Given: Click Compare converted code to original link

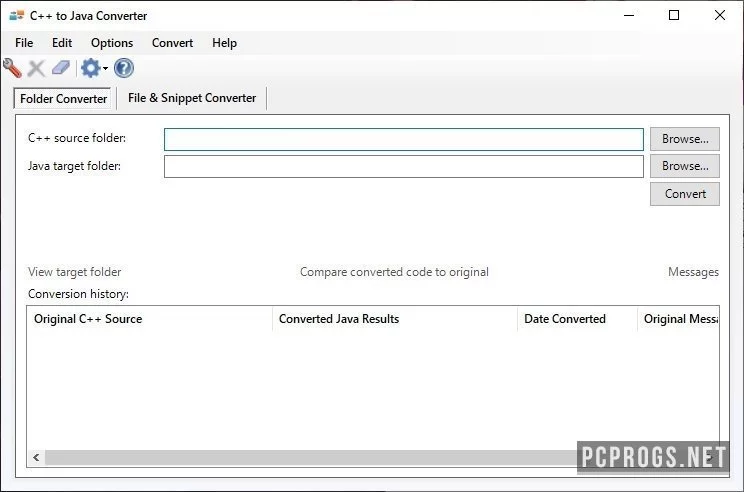Looking at the screenshot, I should [x=394, y=272].
